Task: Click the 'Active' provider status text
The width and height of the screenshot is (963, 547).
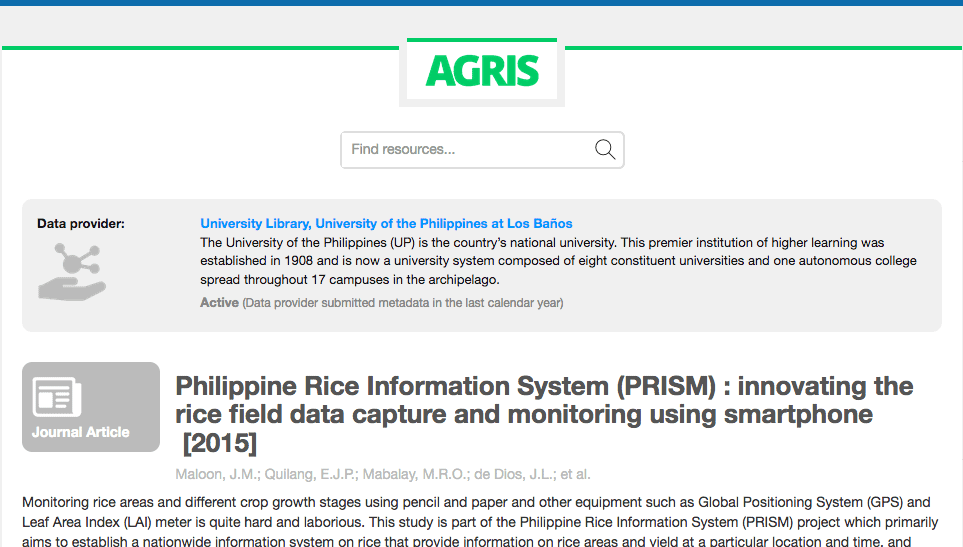Action: click(219, 303)
